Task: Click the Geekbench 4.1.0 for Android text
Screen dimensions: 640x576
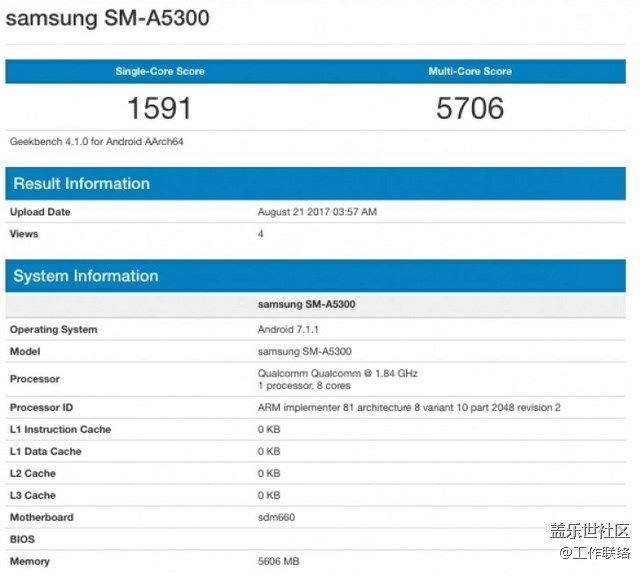Action: pyautogui.click(x=96, y=142)
